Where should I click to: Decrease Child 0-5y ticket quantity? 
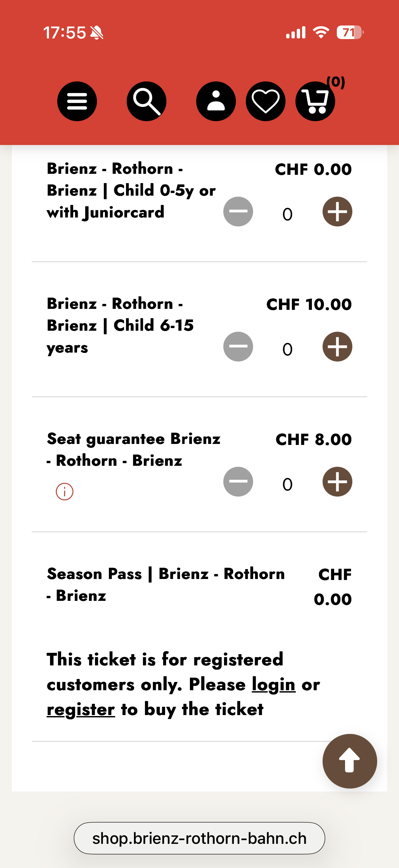pyautogui.click(x=238, y=212)
